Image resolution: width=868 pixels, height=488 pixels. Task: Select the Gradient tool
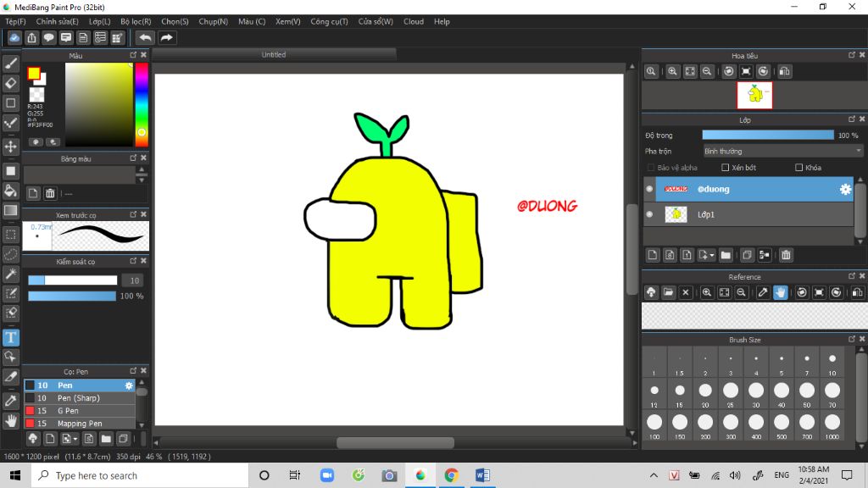(10, 210)
